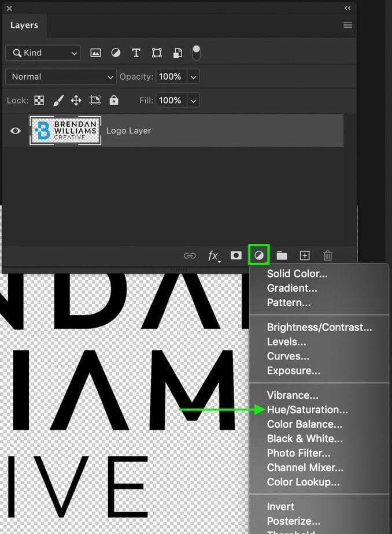Add a layer mask icon
Image resolution: width=392 pixels, height=534 pixels.
point(236,255)
